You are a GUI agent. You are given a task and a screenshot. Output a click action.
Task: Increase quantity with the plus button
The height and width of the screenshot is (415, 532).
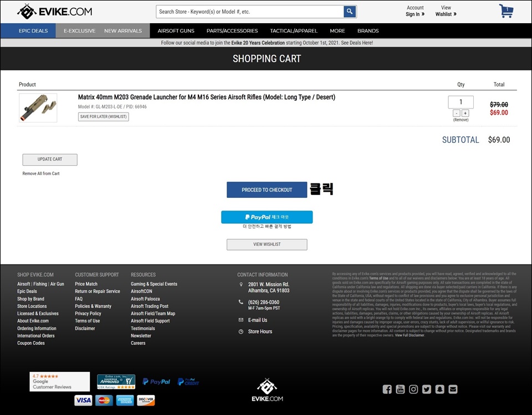coord(465,114)
